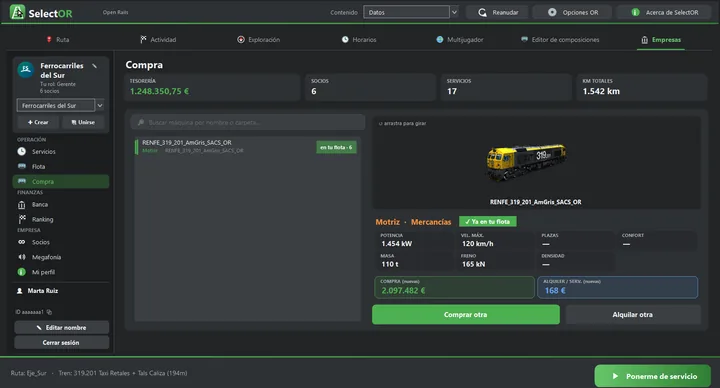This screenshot has width=720, height=388.
Task: Click the 'Ya en tu flota' badge
Action: click(x=488, y=222)
